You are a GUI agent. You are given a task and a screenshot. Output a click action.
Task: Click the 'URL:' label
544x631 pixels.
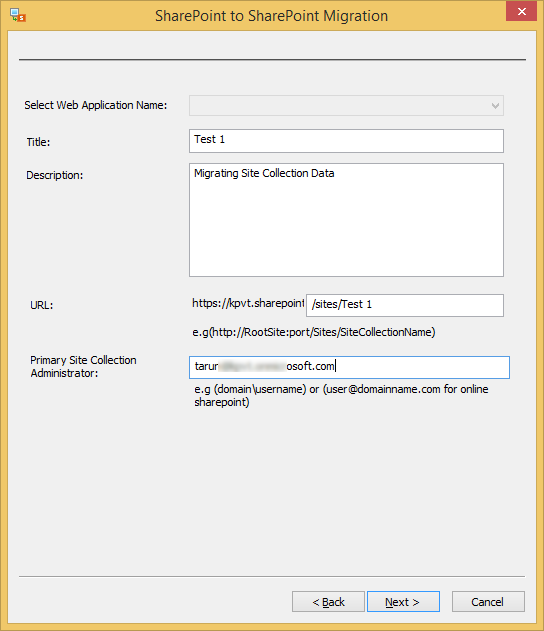(41, 305)
